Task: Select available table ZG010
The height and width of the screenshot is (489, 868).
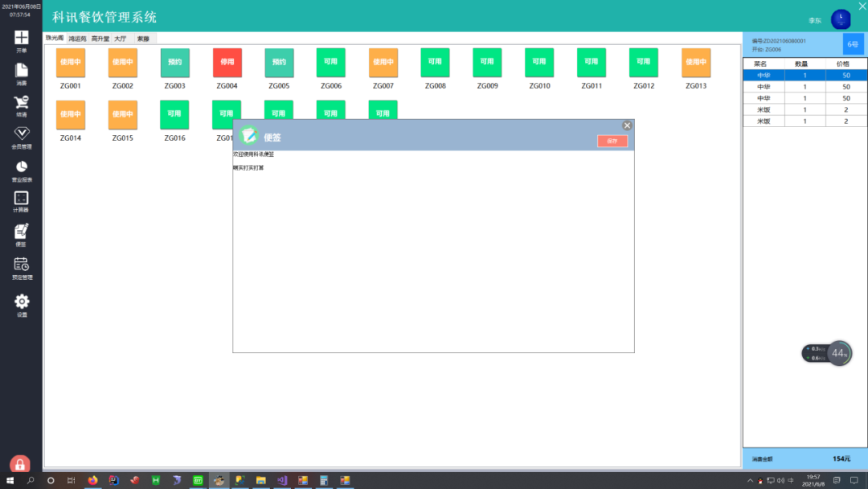Action: 539,63
